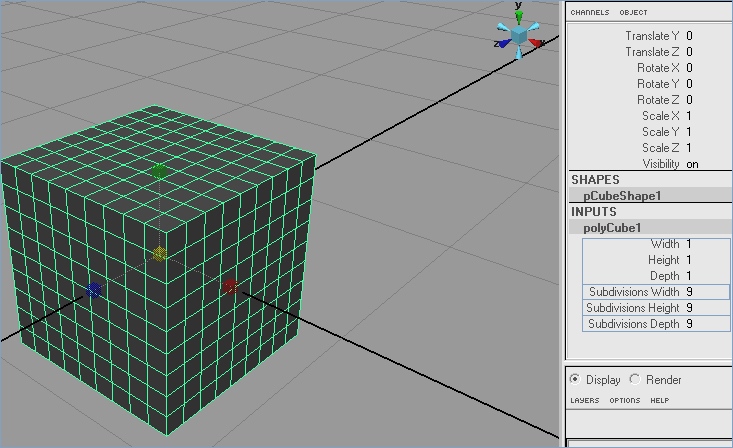733x448 pixels.
Task: Select the Scale X channel label
Action: 661,116
